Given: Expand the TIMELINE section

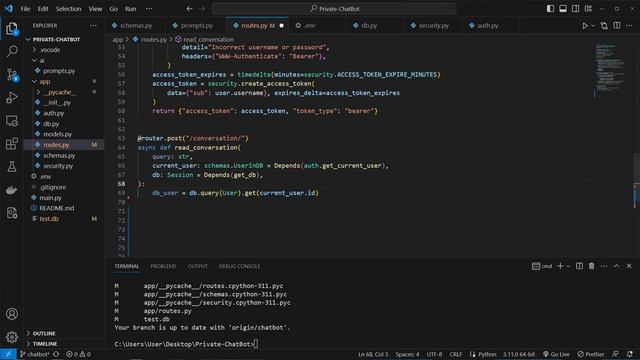Looking at the screenshot, I should point(45,344).
